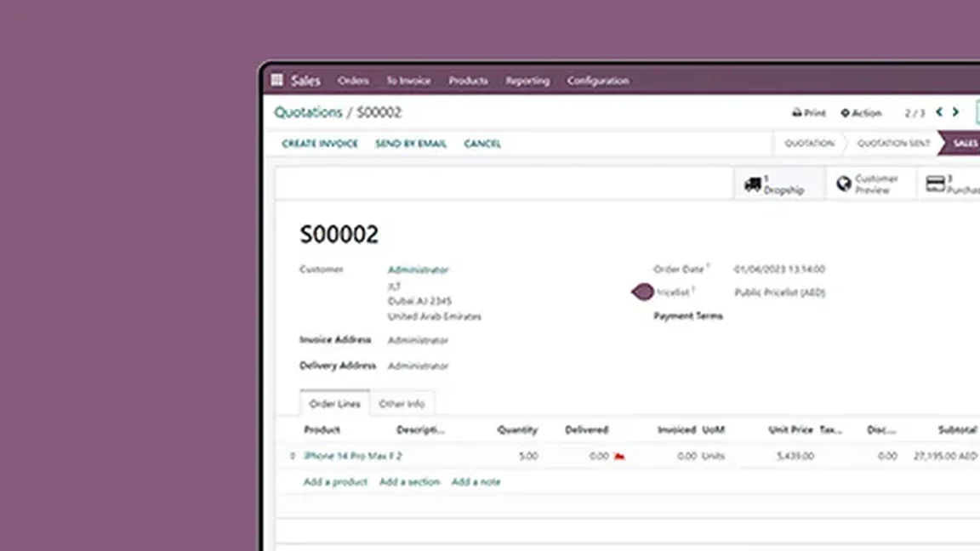Sort by Subtotal column header
980x551 pixels.
[958, 429]
